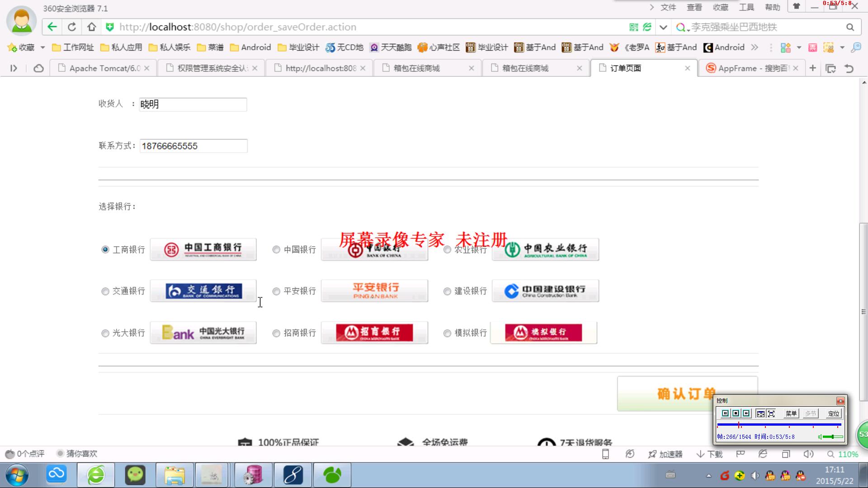
Task: Click the 确认订单 button
Action: [687, 394]
